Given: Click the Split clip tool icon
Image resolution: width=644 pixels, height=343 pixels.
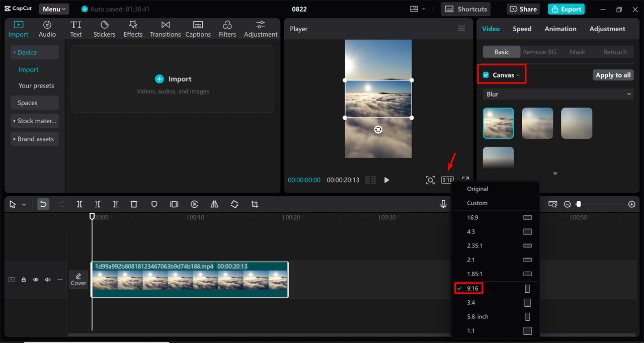Looking at the screenshot, I should click(x=79, y=204).
